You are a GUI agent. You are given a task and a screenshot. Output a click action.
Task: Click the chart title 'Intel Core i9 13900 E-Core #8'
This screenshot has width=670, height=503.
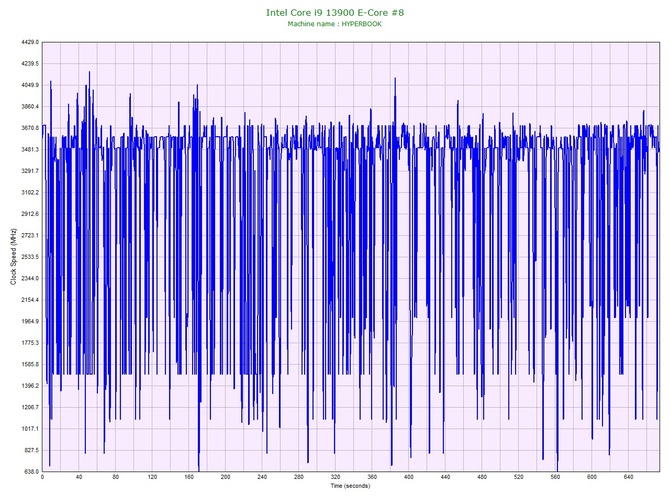coord(335,12)
